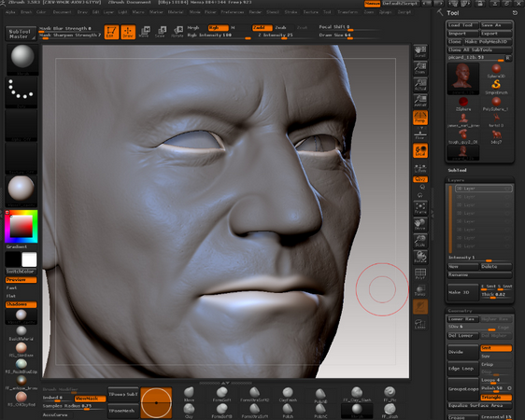Select the Draw mode button
Viewport: 525px width, 420px height.
[128, 32]
